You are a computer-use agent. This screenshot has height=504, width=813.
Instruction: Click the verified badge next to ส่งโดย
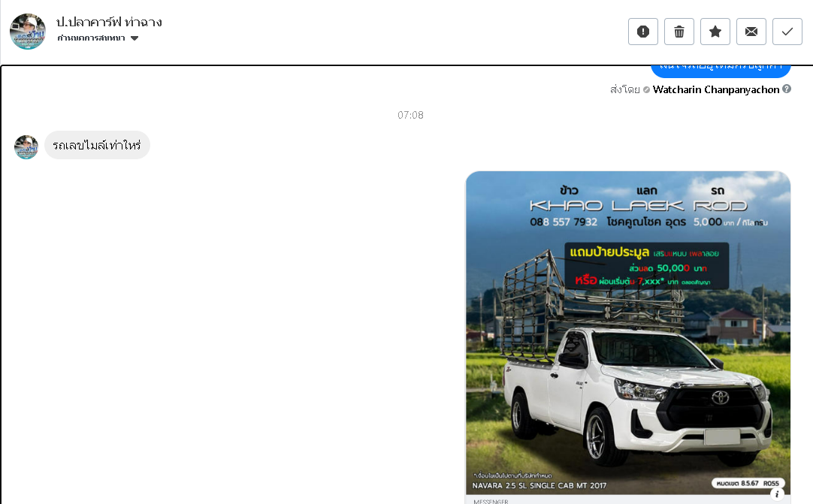[646, 89]
